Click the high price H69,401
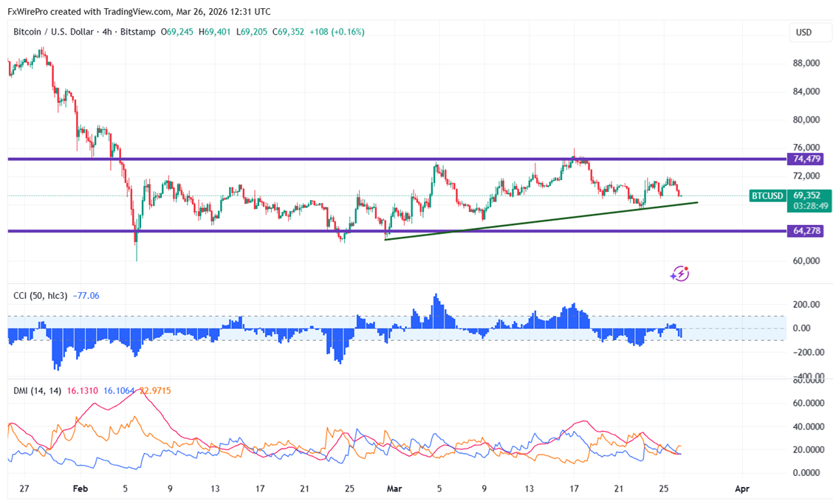 point(215,32)
